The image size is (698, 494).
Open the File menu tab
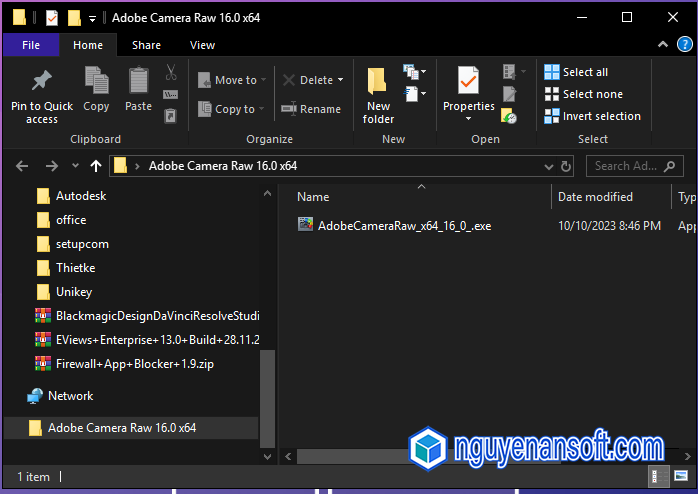pyautogui.click(x=31, y=45)
